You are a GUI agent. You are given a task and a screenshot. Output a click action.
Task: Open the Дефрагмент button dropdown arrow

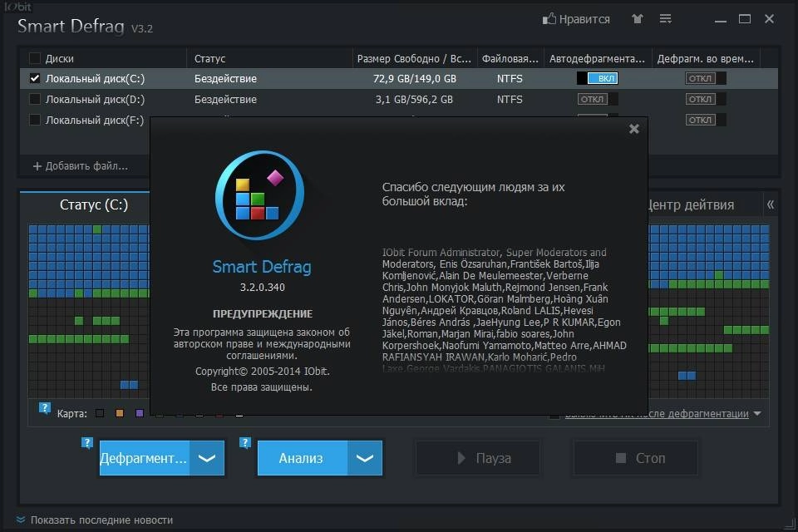click(x=207, y=458)
